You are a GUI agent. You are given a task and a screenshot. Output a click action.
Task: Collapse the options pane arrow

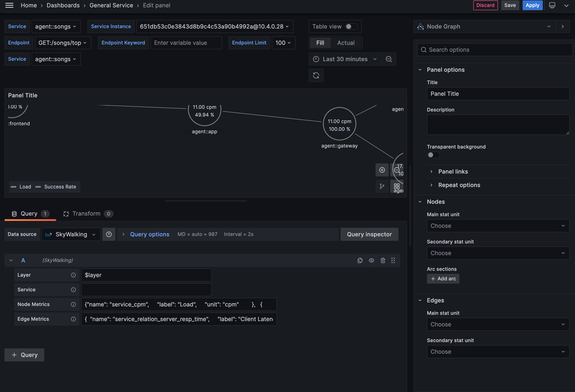[x=563, y=26]
